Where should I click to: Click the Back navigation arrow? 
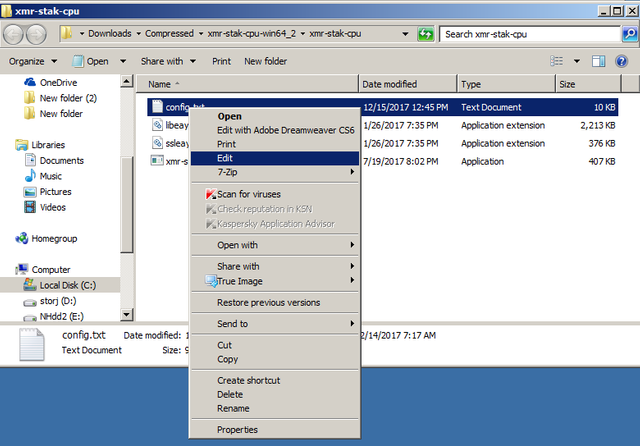coord(13,34)
